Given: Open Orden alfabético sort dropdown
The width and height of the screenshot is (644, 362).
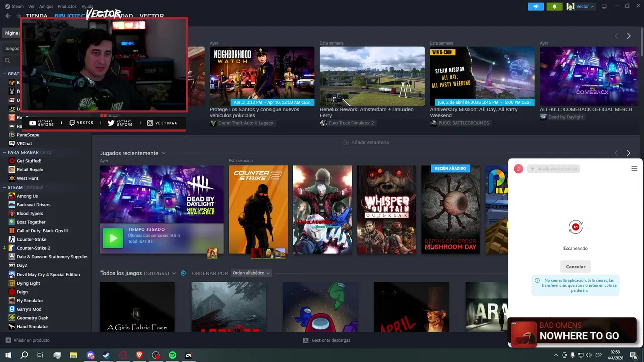Looking at the screenshot, I should pos(251,273).
